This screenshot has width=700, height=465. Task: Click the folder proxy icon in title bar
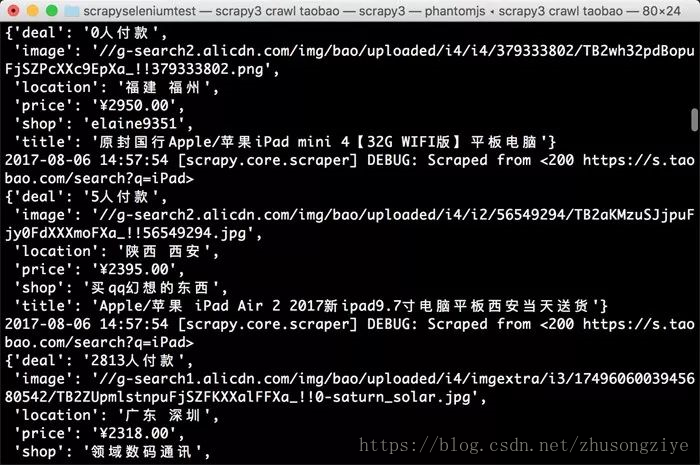click(71, 11)
